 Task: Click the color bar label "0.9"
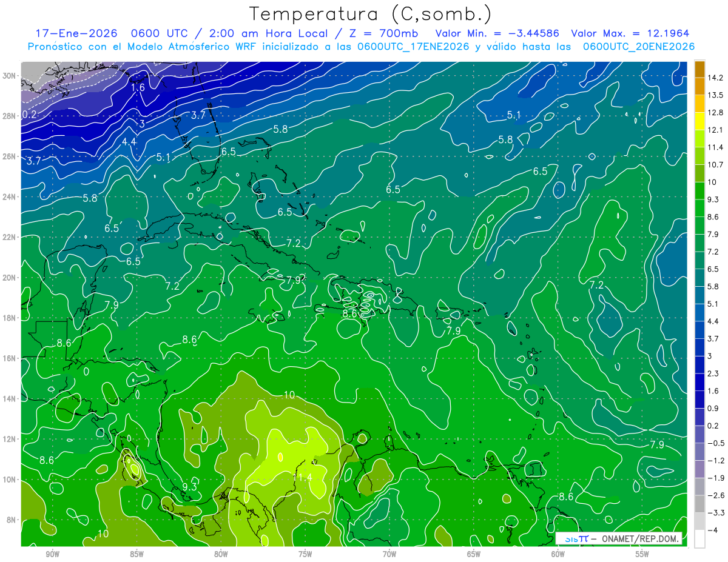coord(713,408)
